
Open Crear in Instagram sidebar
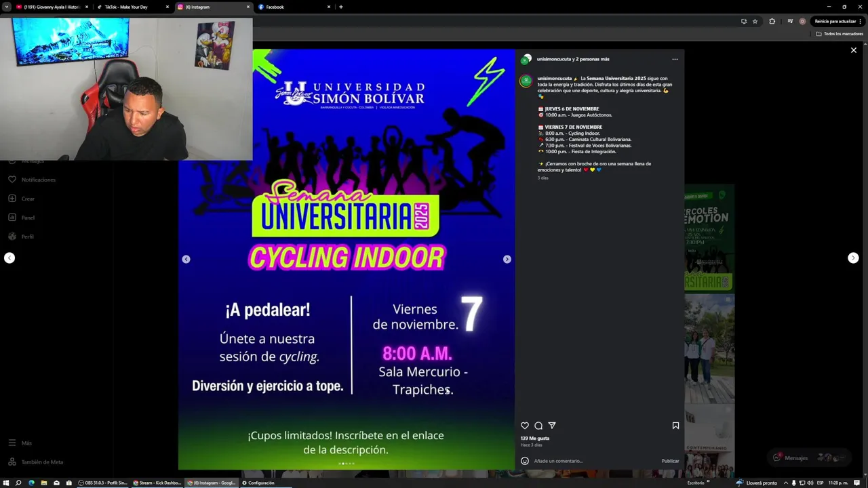point(22,199)
